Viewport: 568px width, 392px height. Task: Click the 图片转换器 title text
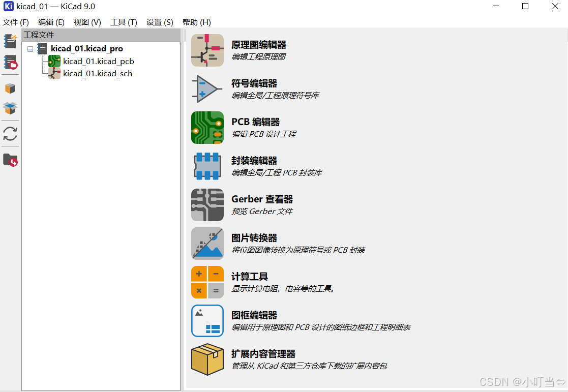[254, 238]
